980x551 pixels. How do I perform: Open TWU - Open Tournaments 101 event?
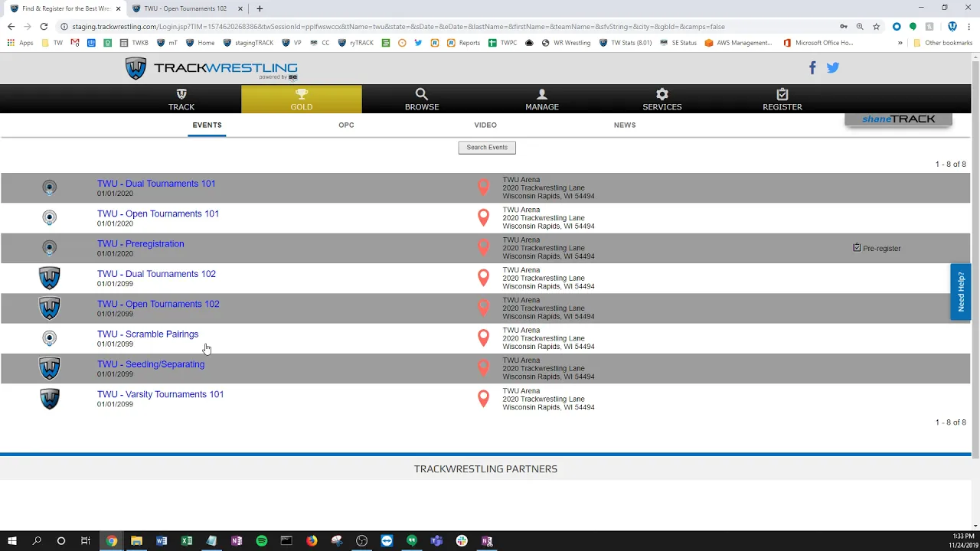[x=158, y=214]
